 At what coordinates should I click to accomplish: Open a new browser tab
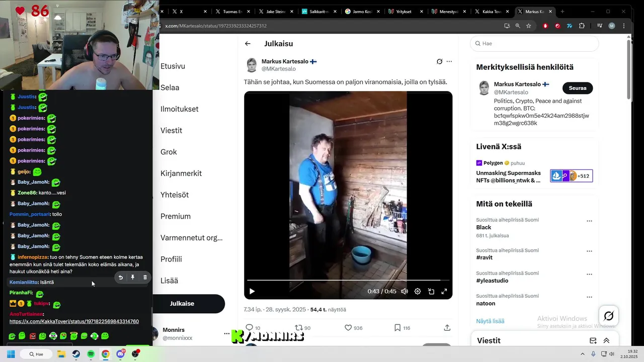point(562,11)
